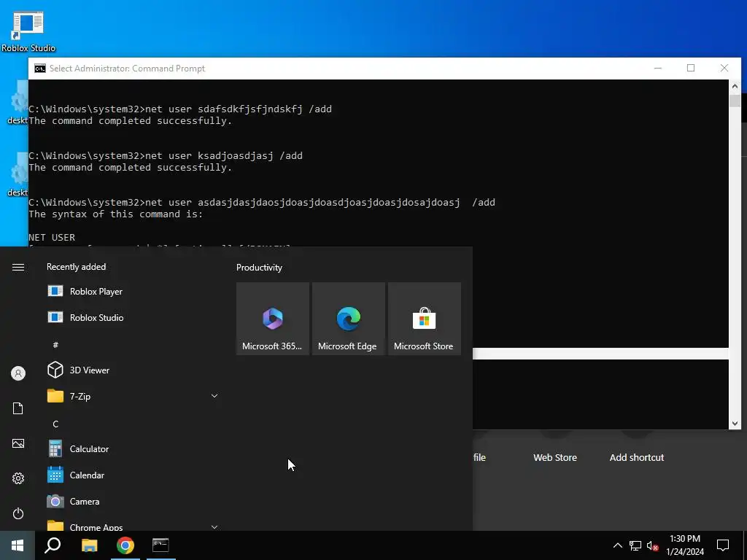
Task: Show hidden system tray icons
Action: (617, 545)
